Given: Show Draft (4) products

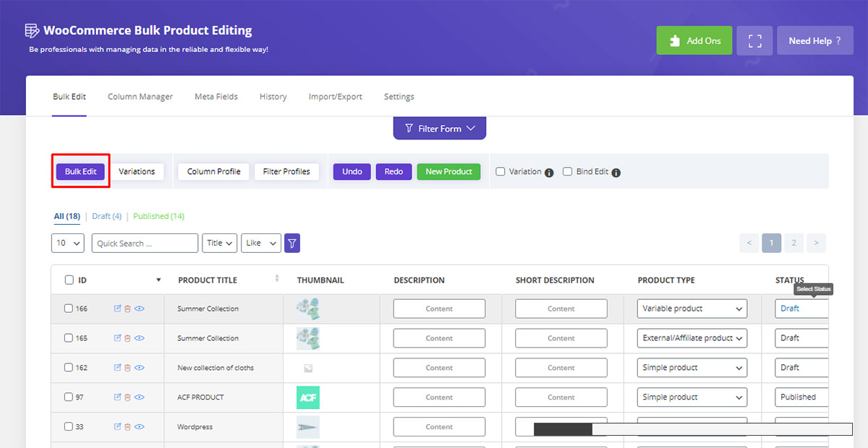Looking at the screenshot, I should click(x=107, y=216).
